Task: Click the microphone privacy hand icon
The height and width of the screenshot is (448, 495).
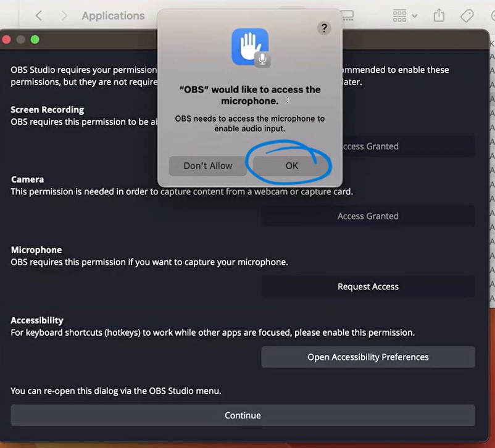Action: 251,48
